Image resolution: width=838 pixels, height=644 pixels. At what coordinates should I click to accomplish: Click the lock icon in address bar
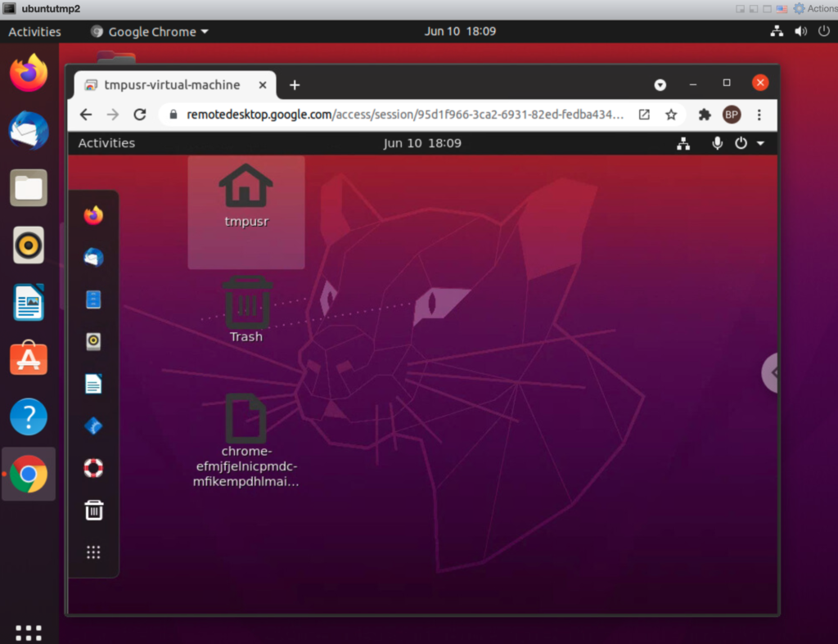[x=173, y=115]
